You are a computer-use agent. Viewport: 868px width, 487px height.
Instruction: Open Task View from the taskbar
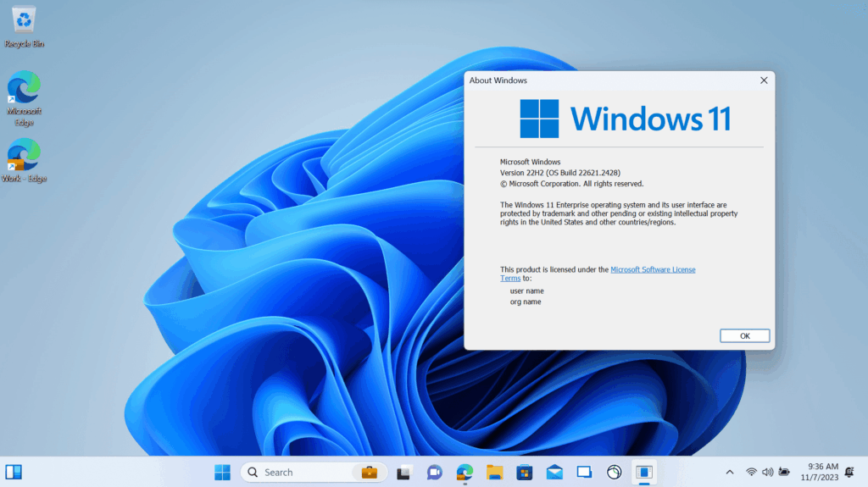tap(404, 472)
